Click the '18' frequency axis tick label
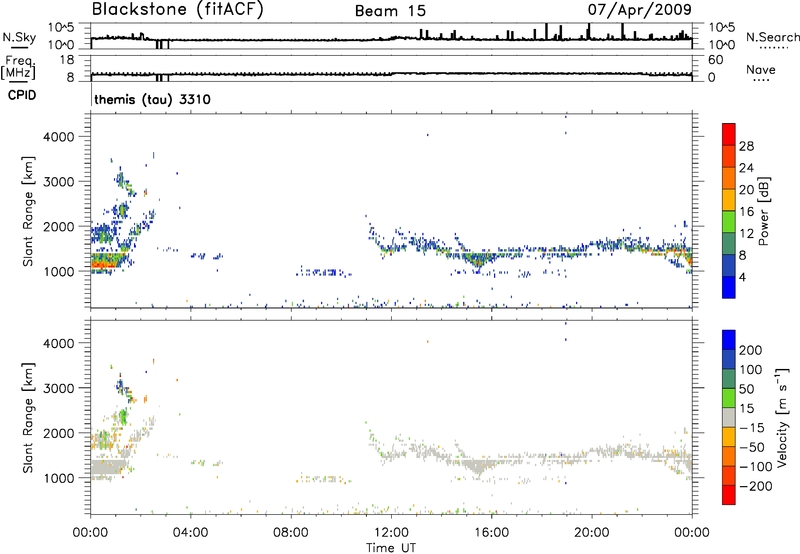This screenshot has width=800, height=554. click(66, 60)
